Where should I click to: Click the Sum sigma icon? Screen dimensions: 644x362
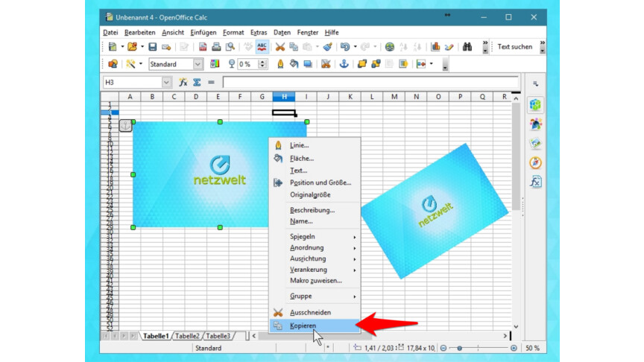[x=197, y=83]
